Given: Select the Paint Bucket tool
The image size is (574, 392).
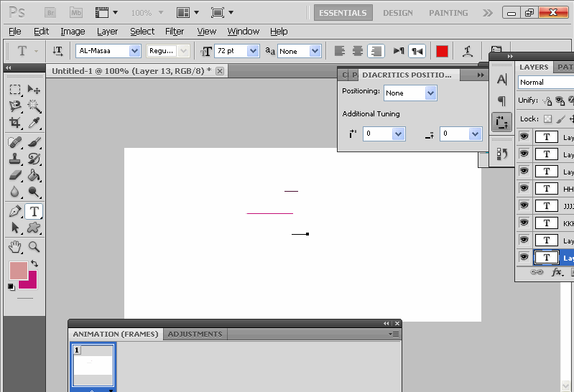Looking at the screenshot, I should [34, 175].
